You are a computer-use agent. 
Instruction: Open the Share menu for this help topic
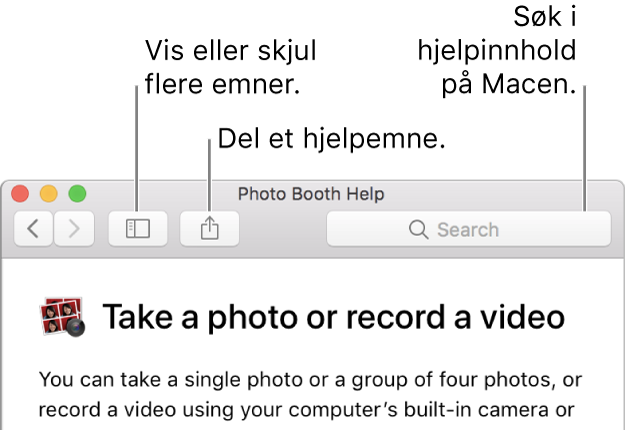pos(210,229)
